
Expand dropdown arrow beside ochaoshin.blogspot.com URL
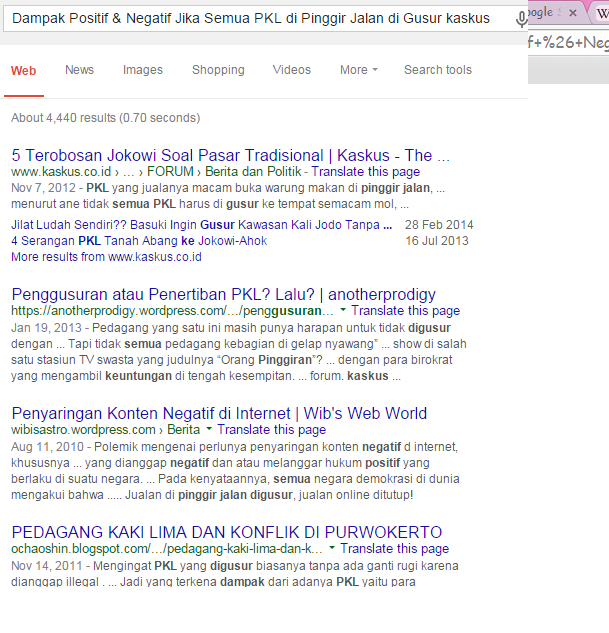click(332, 548)
